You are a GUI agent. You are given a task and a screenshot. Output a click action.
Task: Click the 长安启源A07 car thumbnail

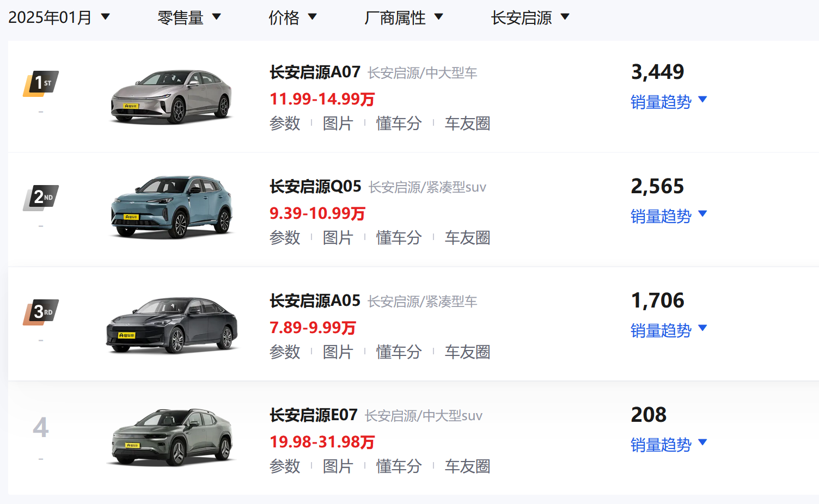coord(172,96)
